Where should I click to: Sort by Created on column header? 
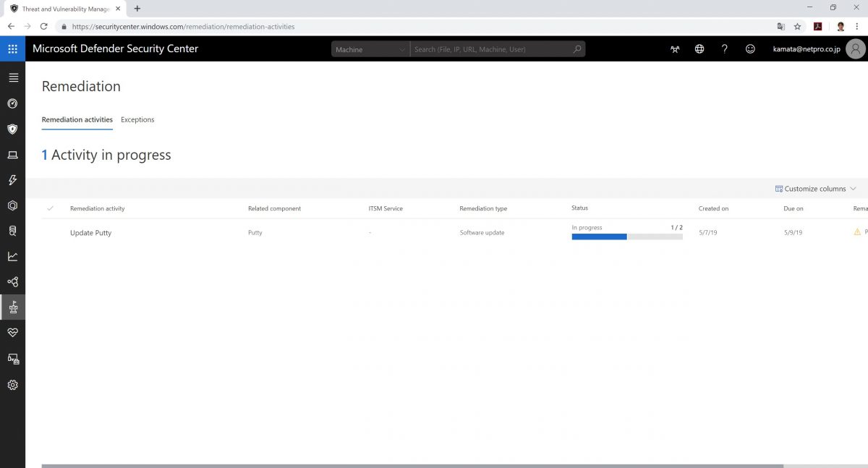click(713, 208)
